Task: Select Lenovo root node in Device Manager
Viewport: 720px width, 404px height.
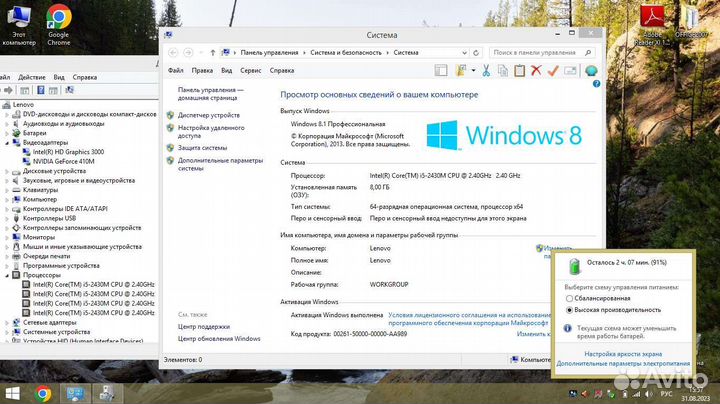Action: coord(23,105)
